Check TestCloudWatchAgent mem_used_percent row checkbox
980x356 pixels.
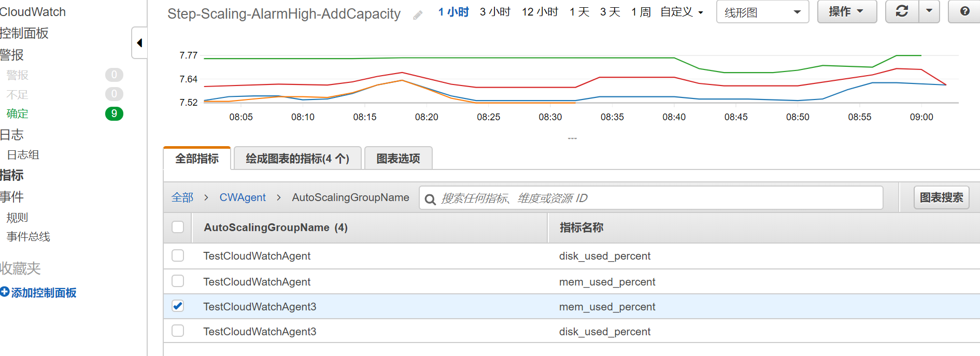(x=178, y=281)
